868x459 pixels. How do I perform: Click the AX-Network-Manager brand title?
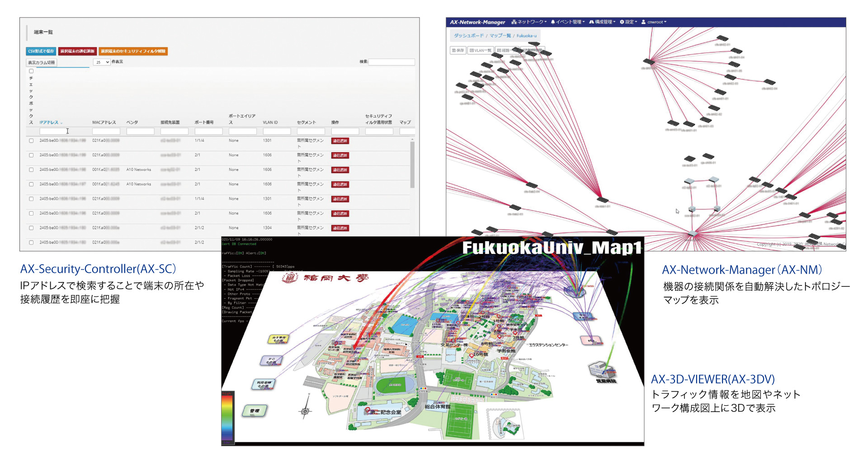(x=477, y=22)
